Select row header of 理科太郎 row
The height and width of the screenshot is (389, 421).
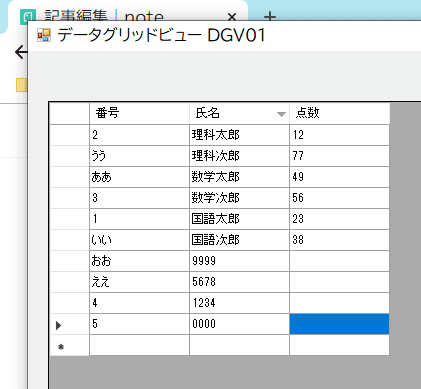point(69,135)
